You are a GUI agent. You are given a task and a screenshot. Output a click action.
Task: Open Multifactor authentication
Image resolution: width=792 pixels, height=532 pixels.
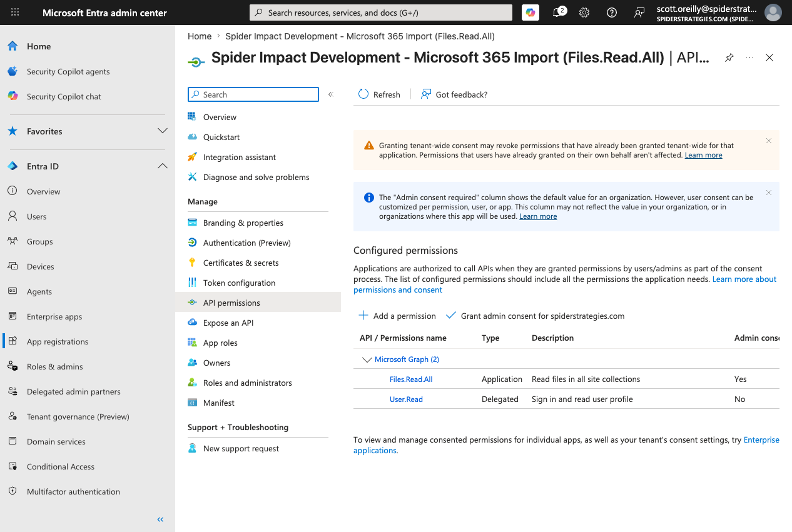73,491
